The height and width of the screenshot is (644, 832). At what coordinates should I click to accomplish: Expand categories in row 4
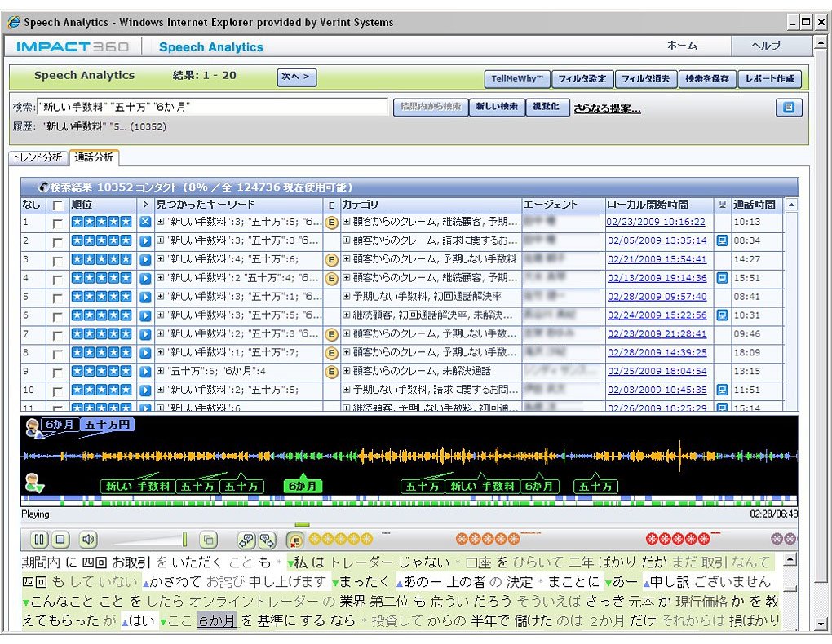point(347,277)
